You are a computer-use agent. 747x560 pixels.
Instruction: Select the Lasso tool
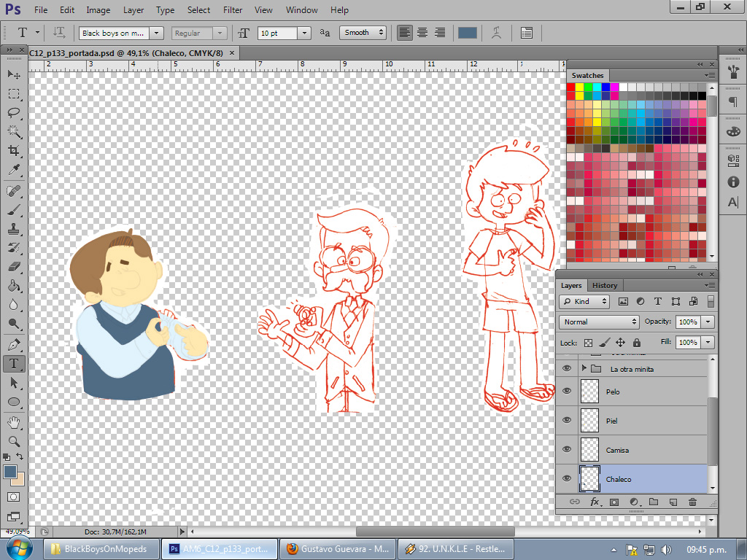click(14, 113)
